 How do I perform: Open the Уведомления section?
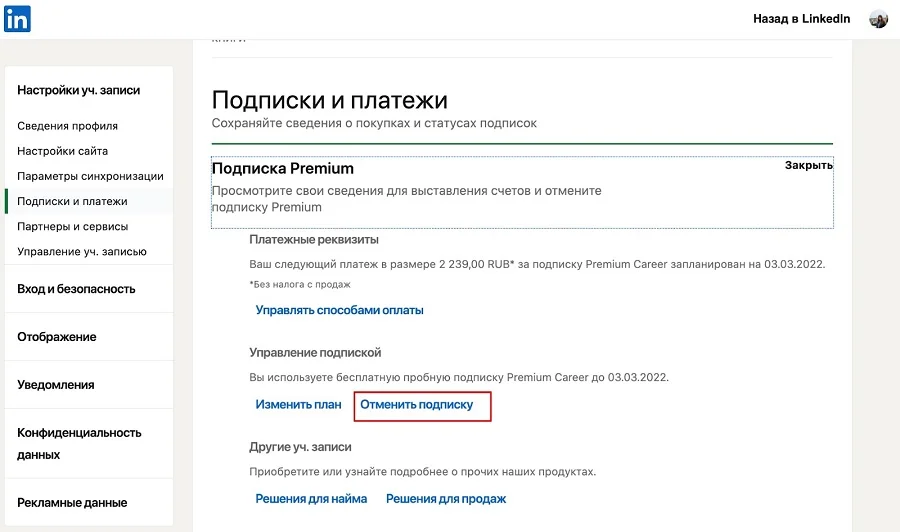(56, 385)
